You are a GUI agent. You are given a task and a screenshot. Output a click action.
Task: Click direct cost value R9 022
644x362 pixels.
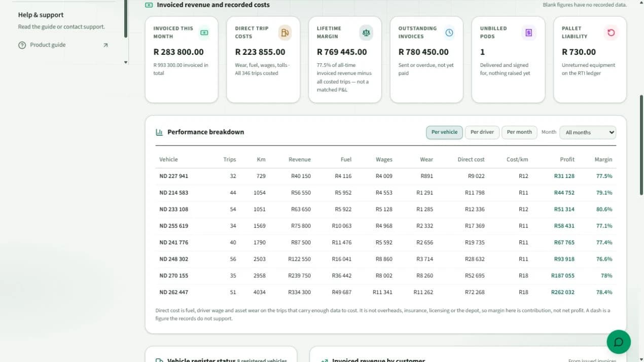coord(476,176)
